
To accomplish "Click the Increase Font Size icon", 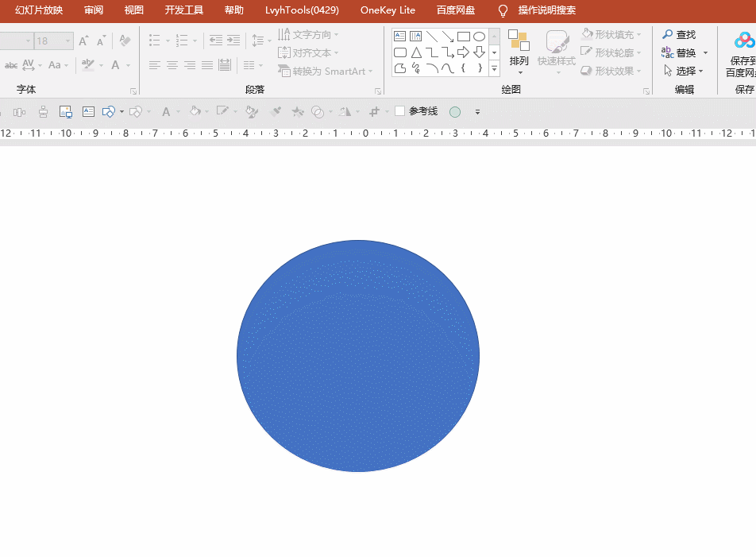I will [x=84, y=41].
